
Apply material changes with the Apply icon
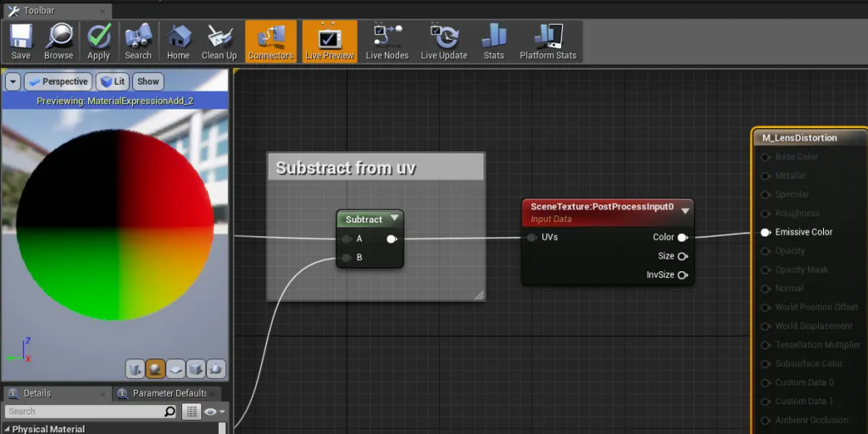(x=99, y=42)
